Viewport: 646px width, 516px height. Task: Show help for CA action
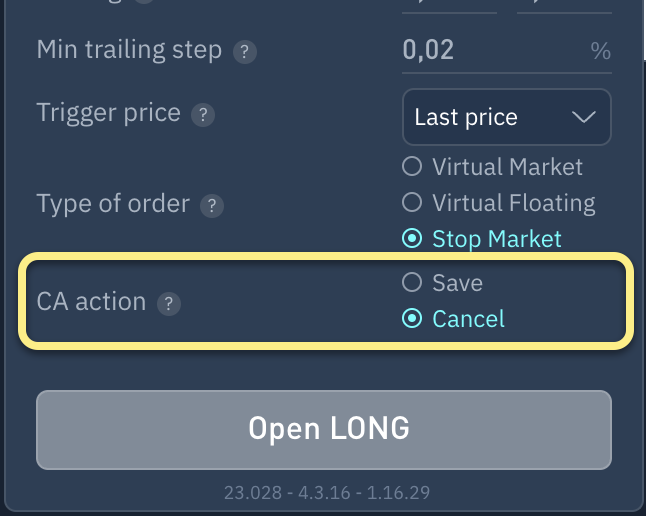(x=169, y=304)
